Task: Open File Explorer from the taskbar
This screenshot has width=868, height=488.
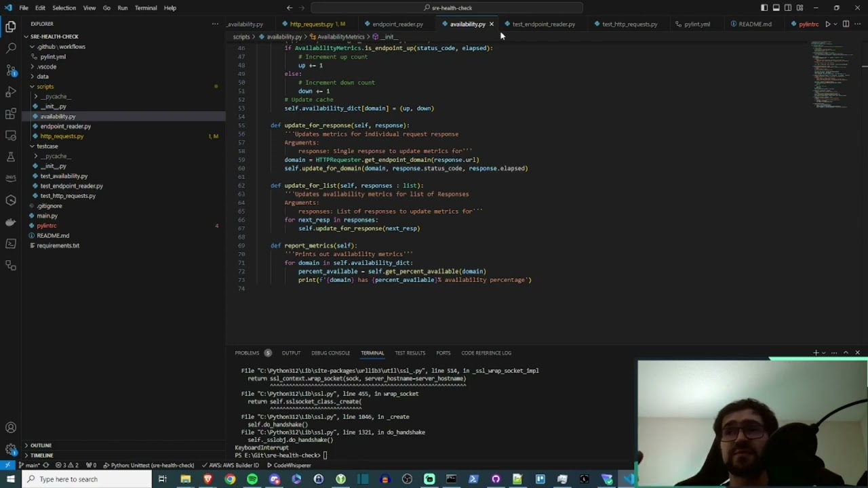Action: pos(185,479)
